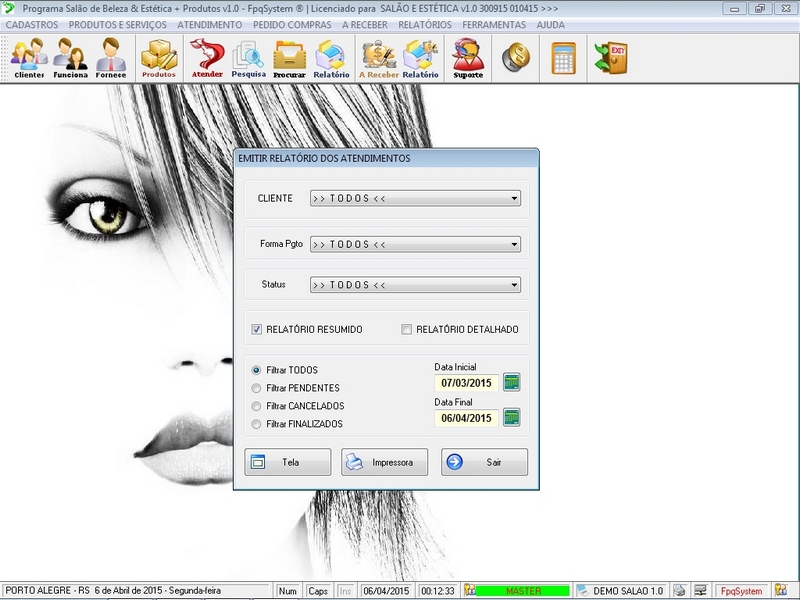Open the CADASTROS menu
The height and width of the screenshot is (600, 800).
coord(32,25)
